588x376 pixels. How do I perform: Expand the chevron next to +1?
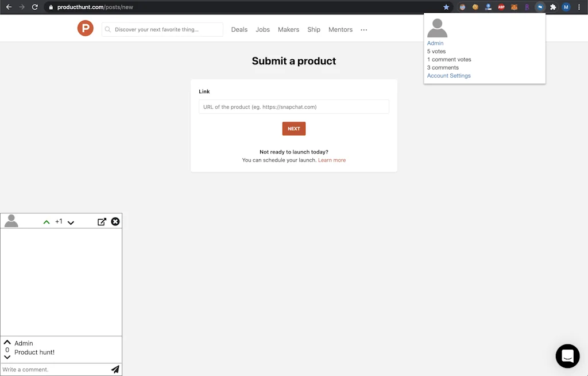click(71, 222)
